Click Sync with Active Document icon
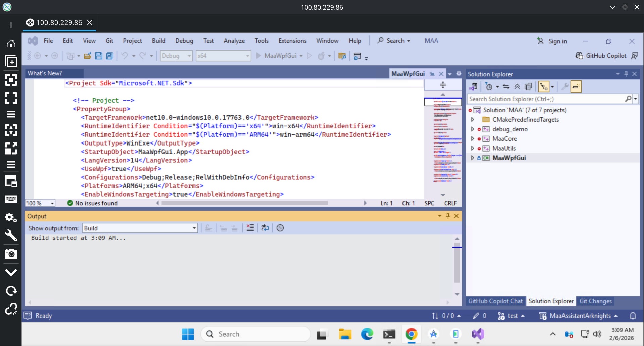 [506, 87]
